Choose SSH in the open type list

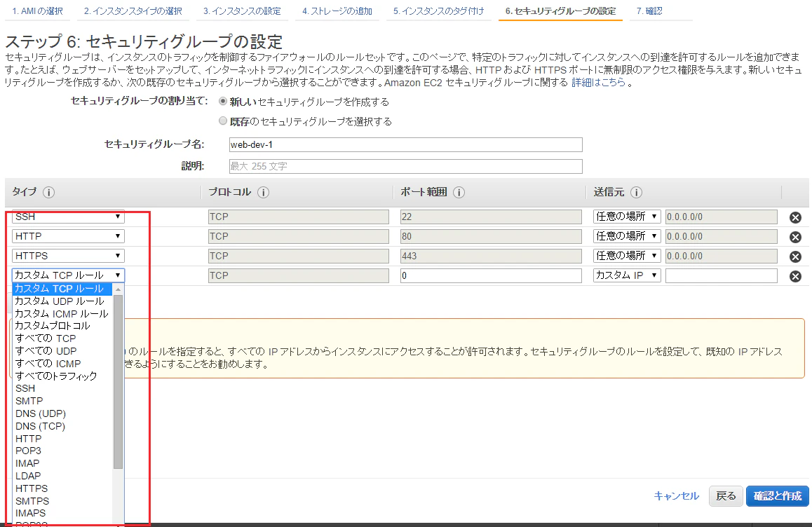62,388
